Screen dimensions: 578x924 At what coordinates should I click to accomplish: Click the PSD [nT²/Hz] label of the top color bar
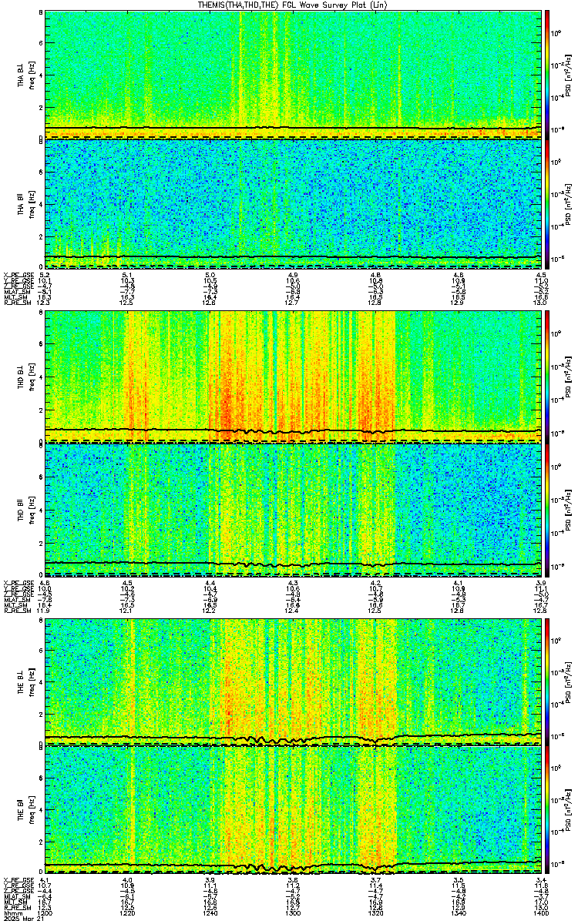568,74
